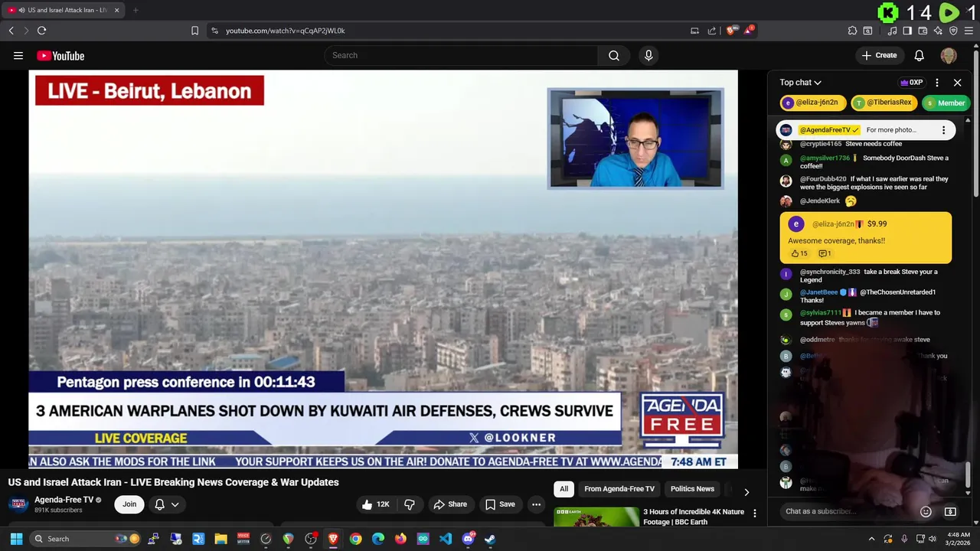
Task: Open the notification preference bell dropdown
Action: [167, 504]
